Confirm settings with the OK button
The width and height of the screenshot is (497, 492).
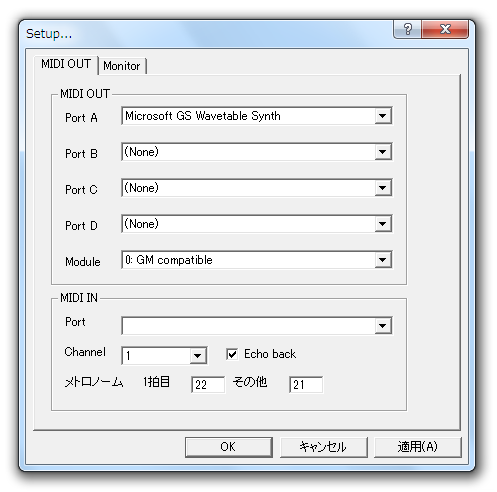point(229,447)
